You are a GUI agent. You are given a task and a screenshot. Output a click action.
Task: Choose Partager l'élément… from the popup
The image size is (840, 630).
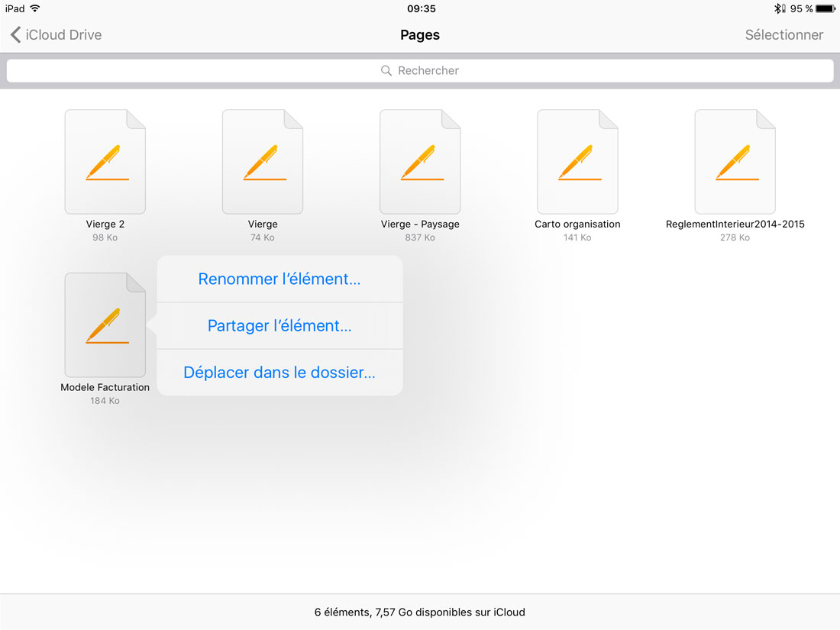pyautogui.click(x=279, y=326)
